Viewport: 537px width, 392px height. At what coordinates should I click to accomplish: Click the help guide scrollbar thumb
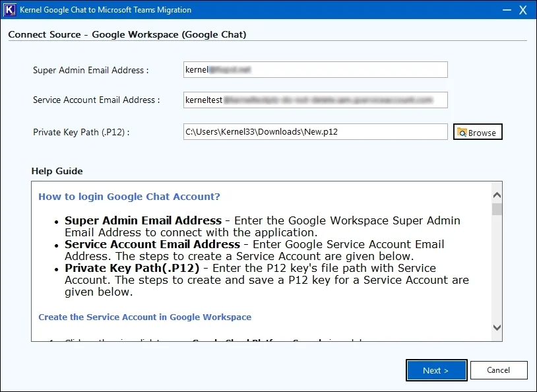click(x=497, y=209)
